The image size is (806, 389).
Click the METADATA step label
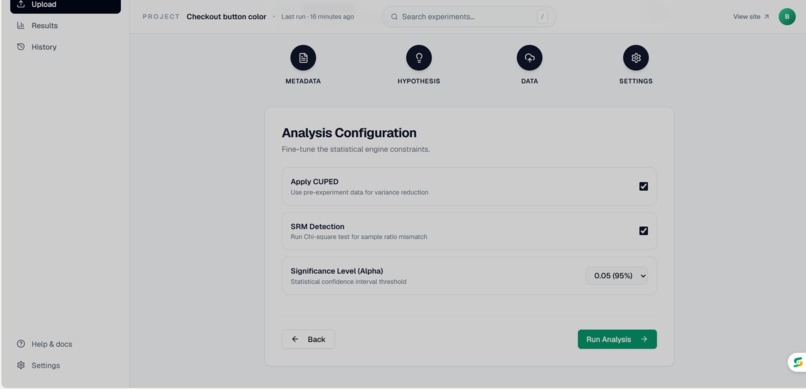point(303,81)
